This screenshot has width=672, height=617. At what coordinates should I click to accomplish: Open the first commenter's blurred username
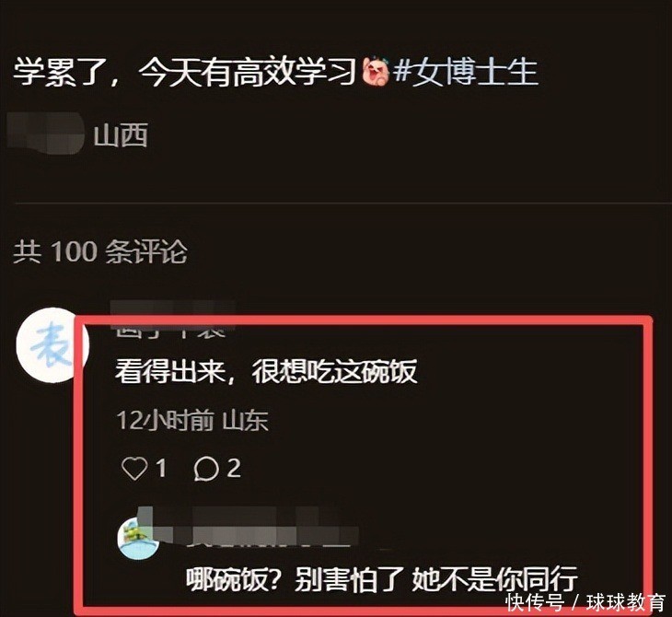coord(173,320)
